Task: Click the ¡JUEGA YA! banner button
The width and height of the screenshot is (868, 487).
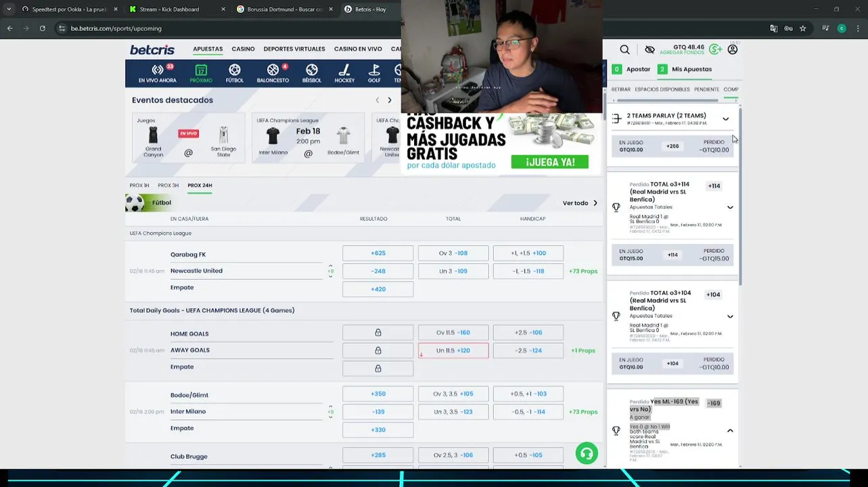Action: click(549, 162)
